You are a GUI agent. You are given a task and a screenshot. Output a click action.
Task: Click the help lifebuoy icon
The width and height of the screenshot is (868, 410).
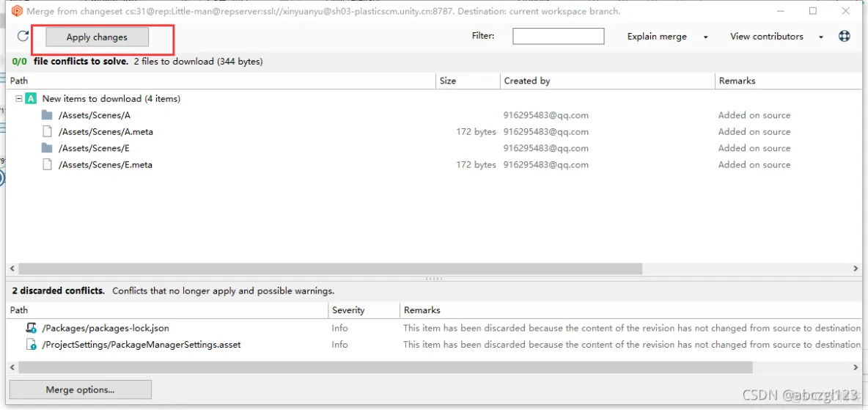click(x=845, y=37)
